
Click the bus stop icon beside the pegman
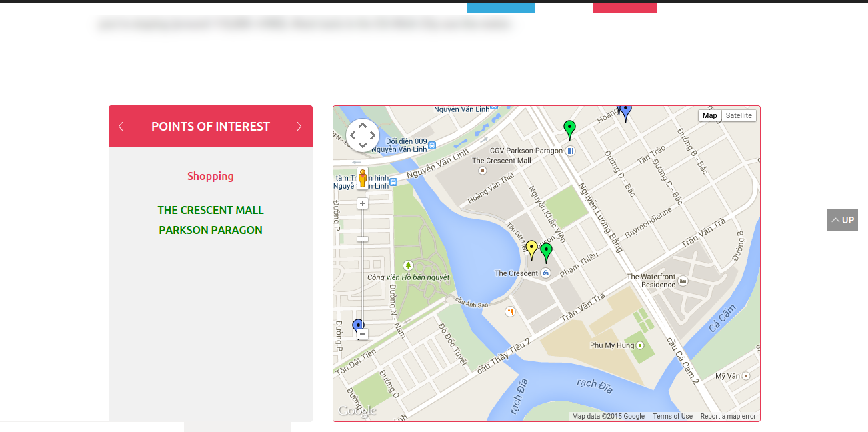[x=393, y=182]
